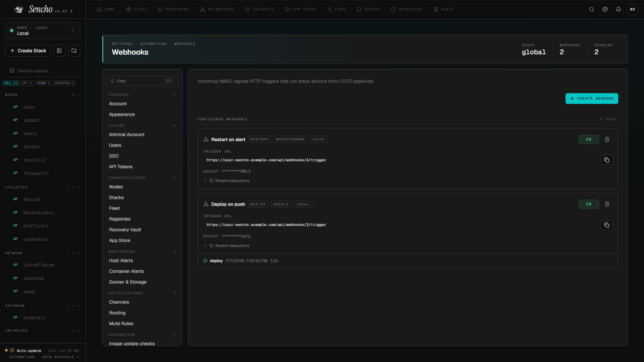644x362 pixels.
Task: Open the theme palette icon
Action: pos(605,9)
